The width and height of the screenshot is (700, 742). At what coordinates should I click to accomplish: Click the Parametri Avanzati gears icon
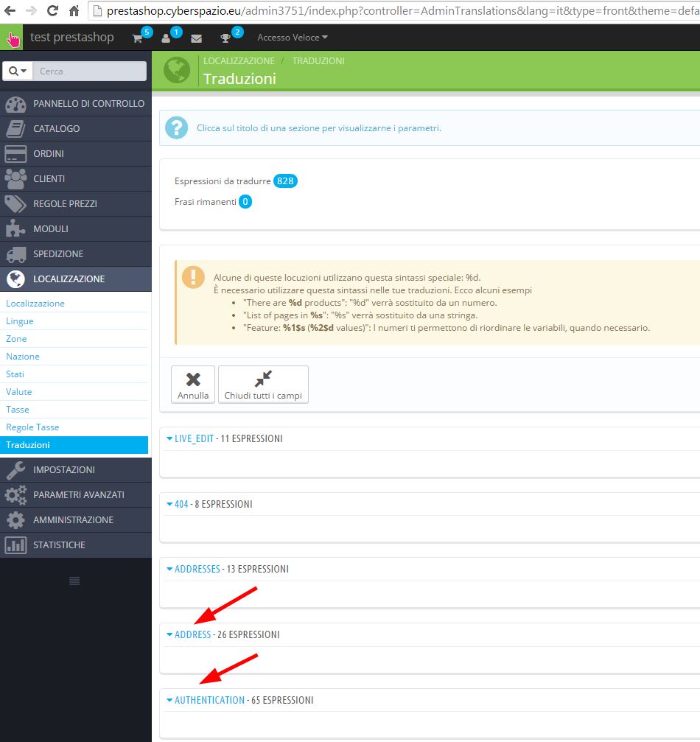[x=15, y=495]
